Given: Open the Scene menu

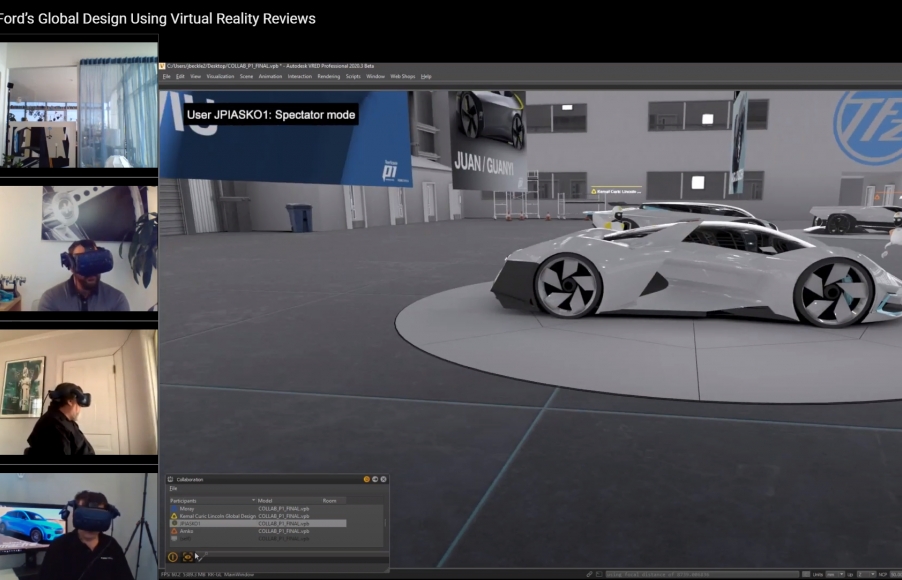Looking at the screenshot, I should coord(246,77).
